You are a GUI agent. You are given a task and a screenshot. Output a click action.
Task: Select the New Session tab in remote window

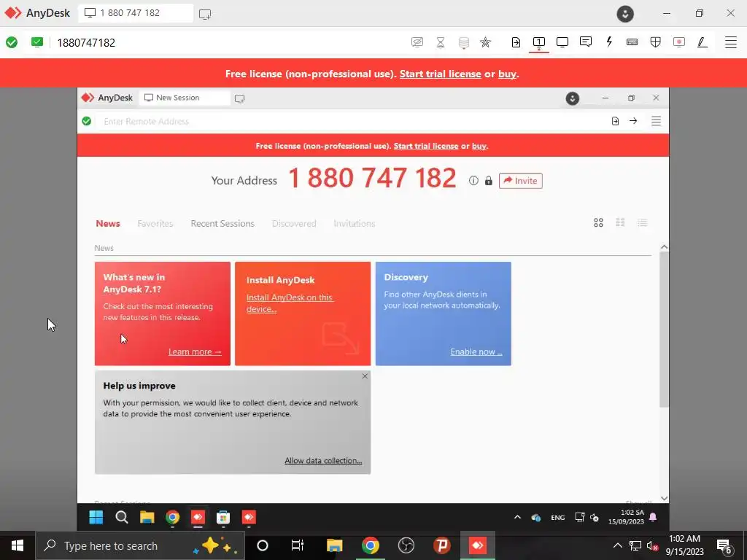point(185,98)
